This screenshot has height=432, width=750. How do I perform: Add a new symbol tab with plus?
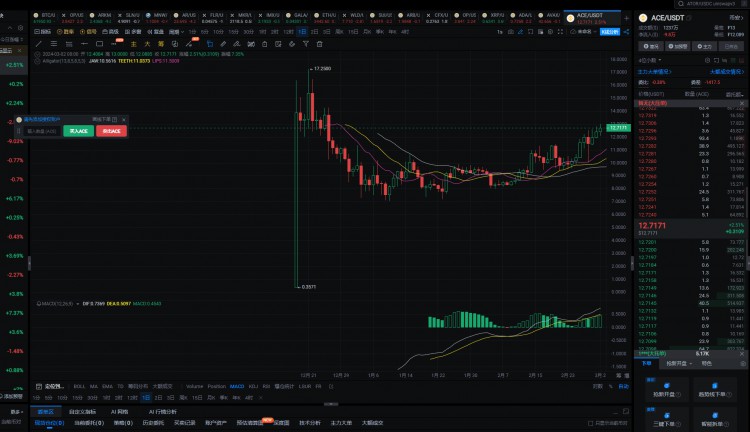click(627, 18)
